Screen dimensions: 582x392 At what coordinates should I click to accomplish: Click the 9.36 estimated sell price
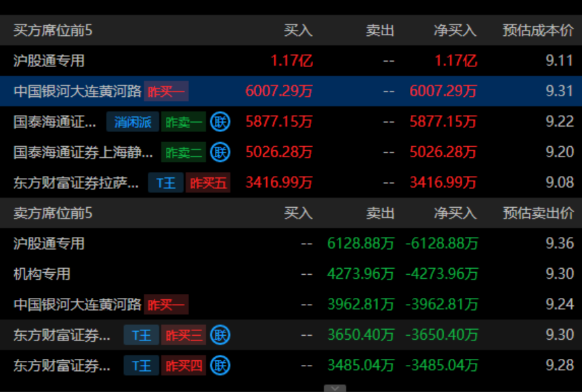[x=560, y=244]
